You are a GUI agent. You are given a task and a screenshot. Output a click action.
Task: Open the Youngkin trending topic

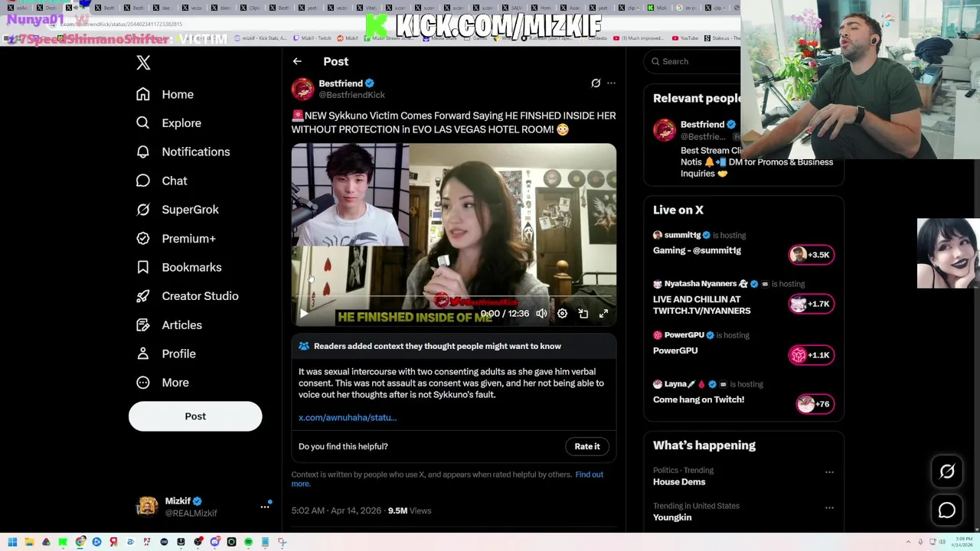click(672, 517)
